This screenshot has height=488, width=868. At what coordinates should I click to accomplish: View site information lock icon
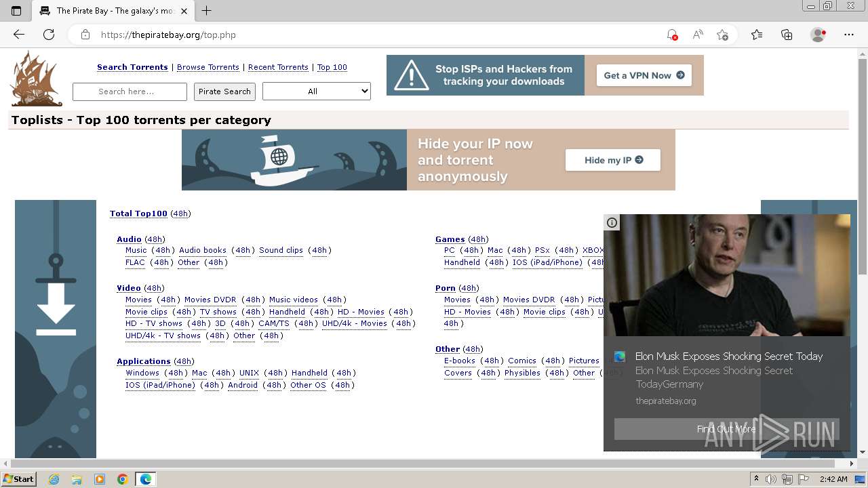(x=85, y=35)
